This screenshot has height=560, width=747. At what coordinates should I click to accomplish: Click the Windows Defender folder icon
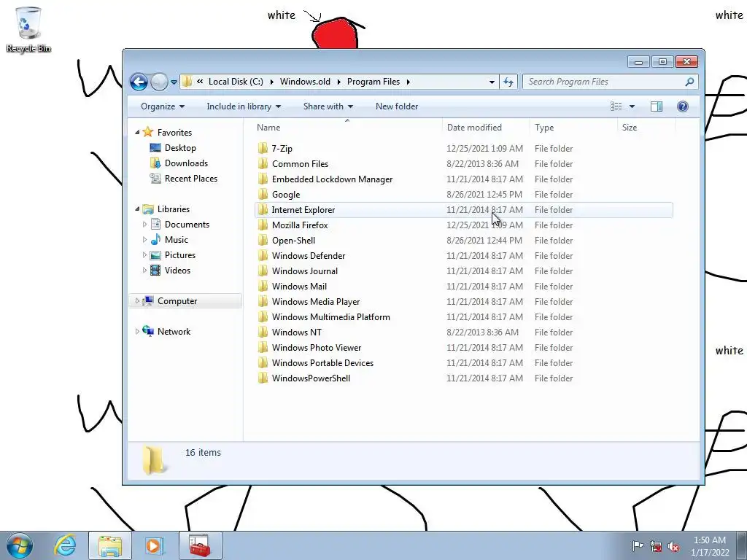263,255
